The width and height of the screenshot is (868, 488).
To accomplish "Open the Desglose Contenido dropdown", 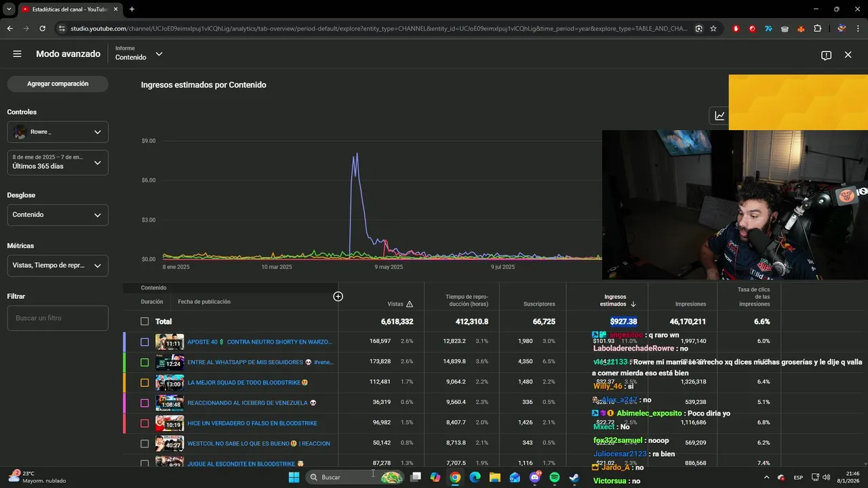I will pyautogui.click(x=58, y=215).
